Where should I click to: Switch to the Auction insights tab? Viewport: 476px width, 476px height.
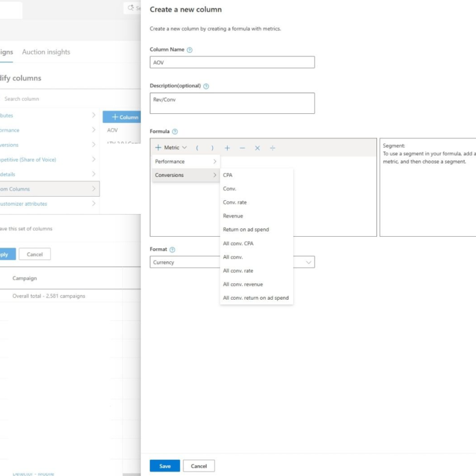click(46, 52)
